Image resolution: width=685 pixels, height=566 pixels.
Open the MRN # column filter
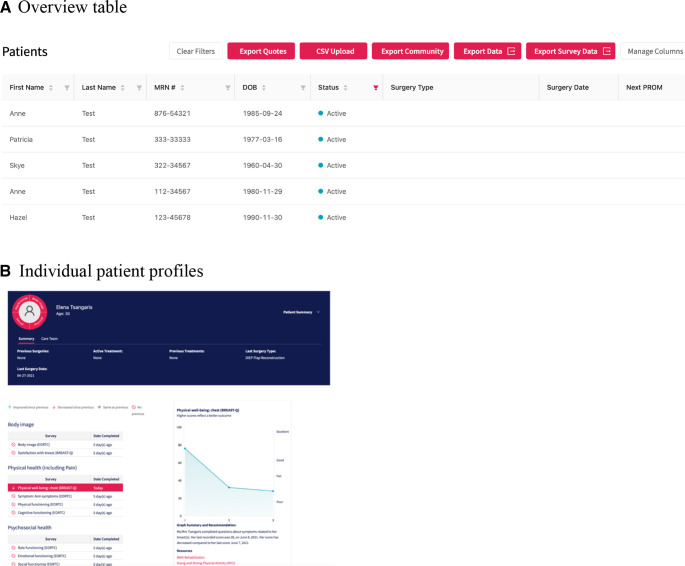pyautogui.click(x=228, y=88)
